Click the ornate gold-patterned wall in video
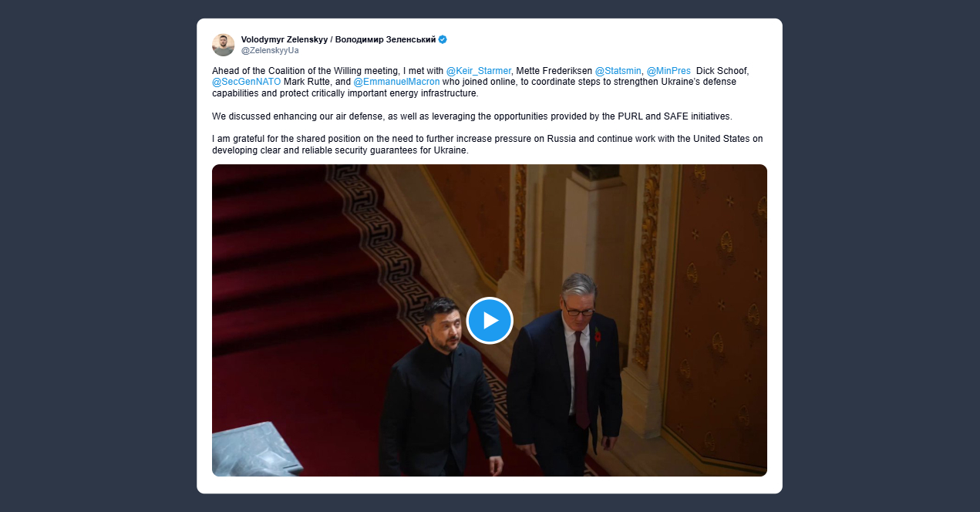This screenshot has width=980, height=512. point(717,308)
